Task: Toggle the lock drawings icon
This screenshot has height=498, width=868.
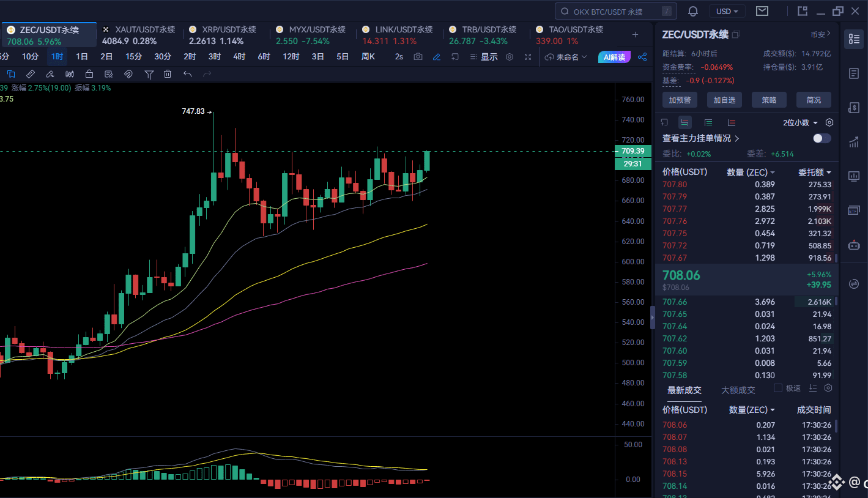Action: [89, 74]
